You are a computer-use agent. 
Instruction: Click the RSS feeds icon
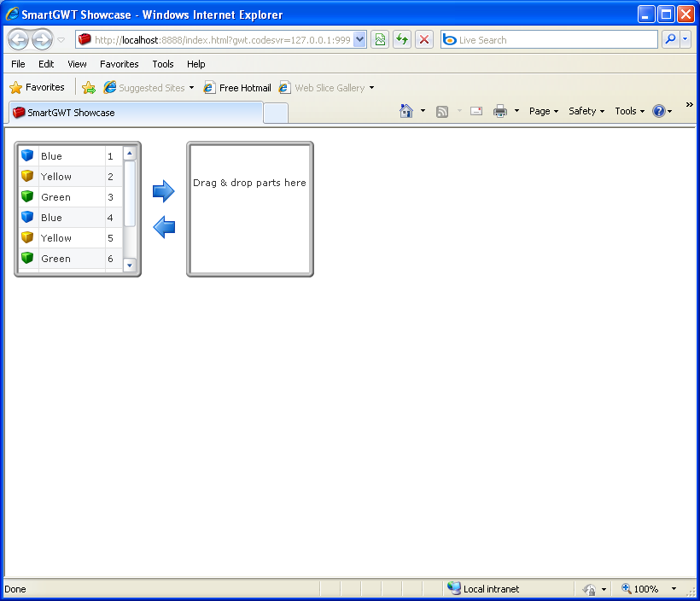[x=442, y=111]
